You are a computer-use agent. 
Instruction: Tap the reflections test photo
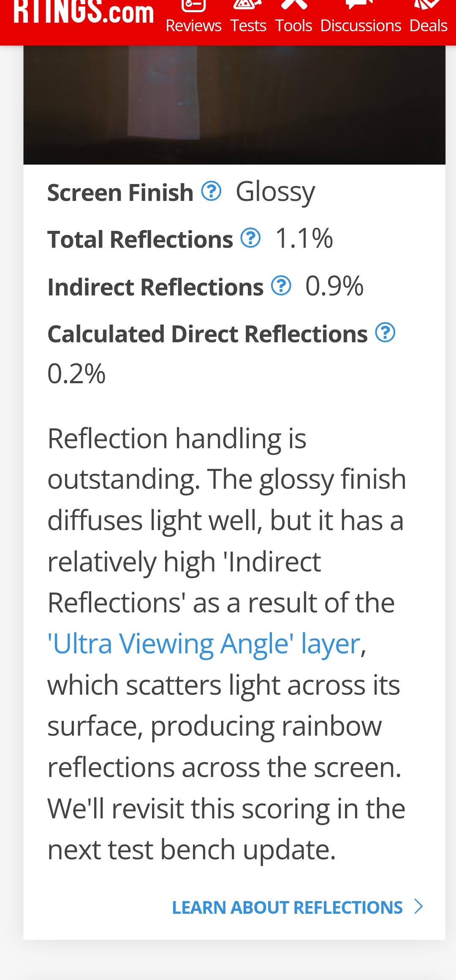pos(234,105)
